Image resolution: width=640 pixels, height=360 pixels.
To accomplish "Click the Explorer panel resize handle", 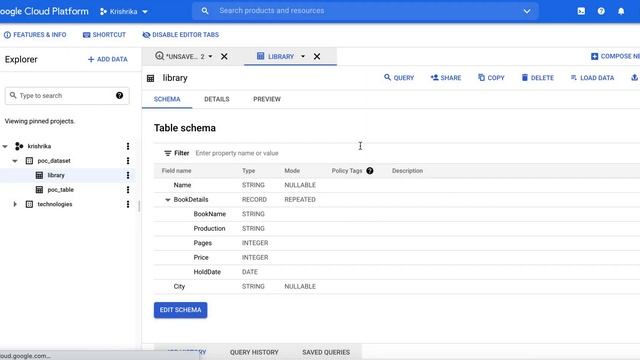I will 139,206.
